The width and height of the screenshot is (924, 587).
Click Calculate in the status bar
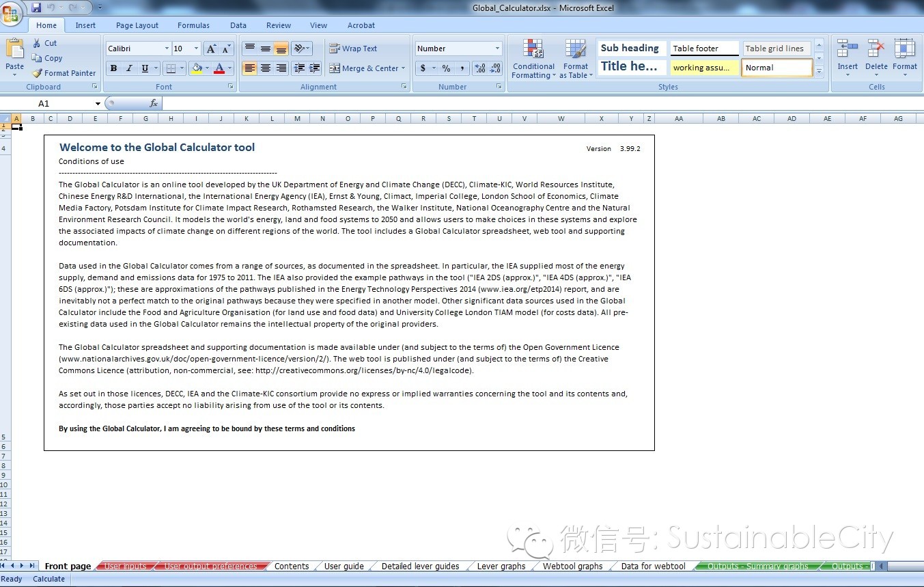click(49, 579)
